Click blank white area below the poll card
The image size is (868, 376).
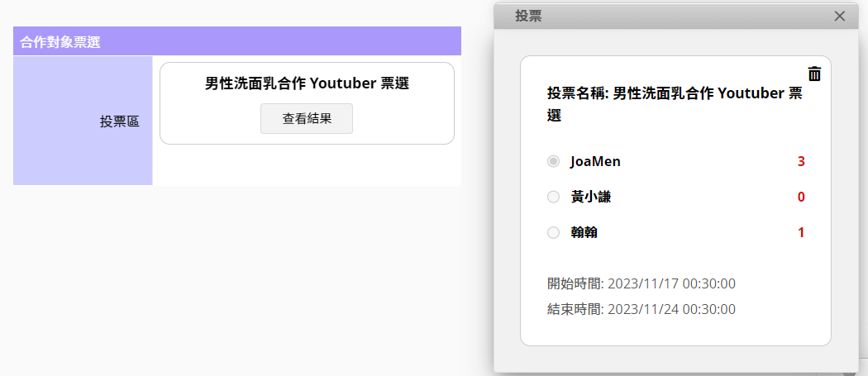(x=307, y=165)
